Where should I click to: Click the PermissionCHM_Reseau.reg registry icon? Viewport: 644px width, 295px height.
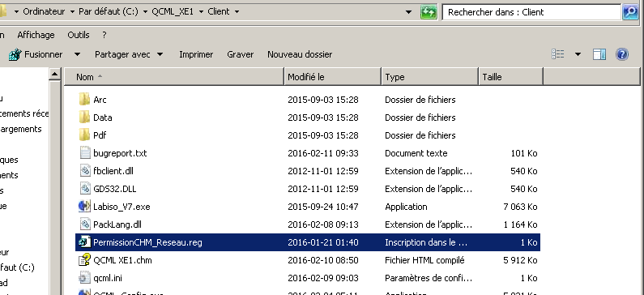[x=84, y=242]
